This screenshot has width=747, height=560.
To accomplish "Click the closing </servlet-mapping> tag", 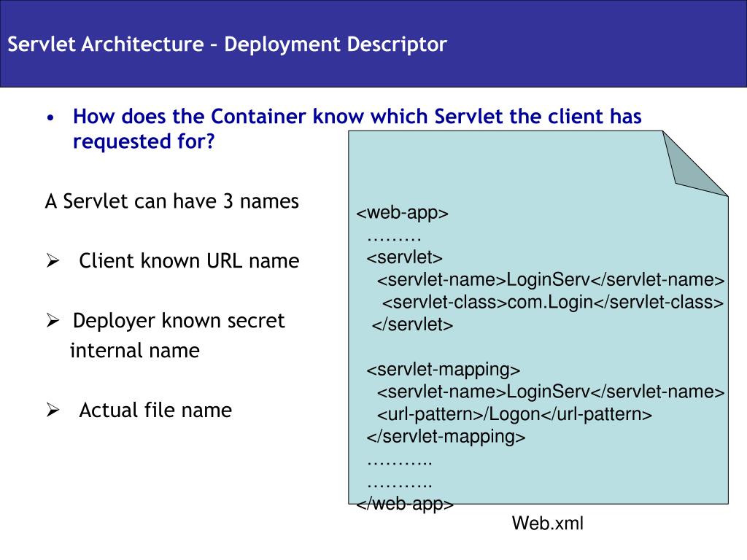I will (x=446, y=437).
